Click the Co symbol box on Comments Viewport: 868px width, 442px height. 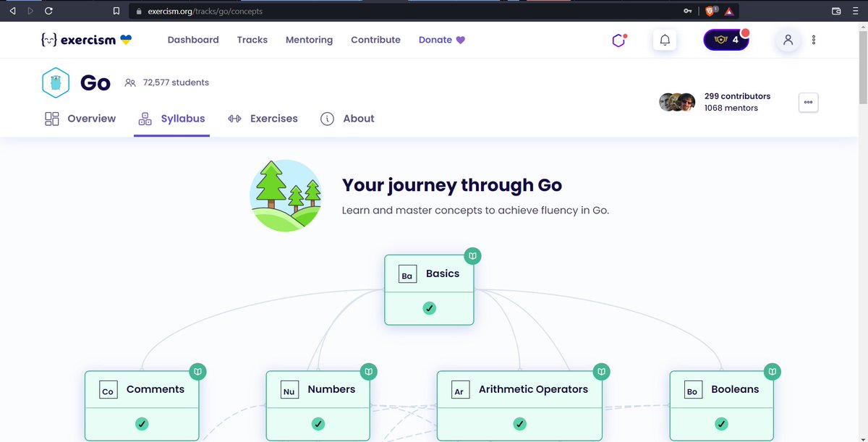(x=108, y=390)
